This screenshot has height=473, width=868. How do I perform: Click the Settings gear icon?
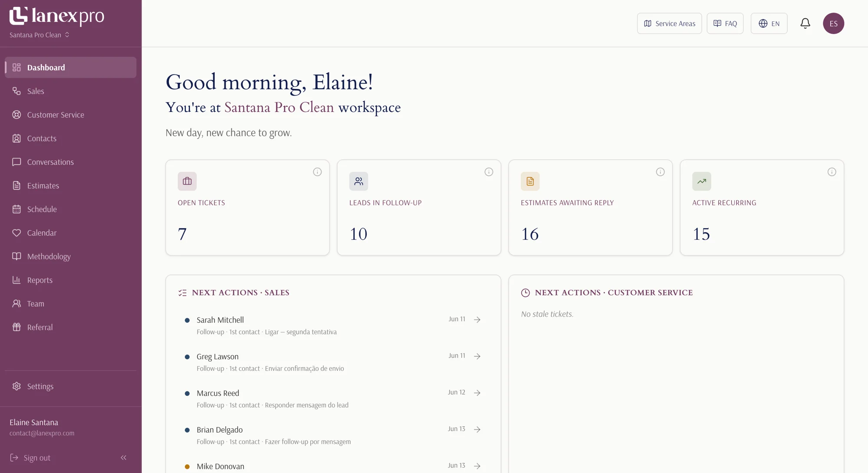pos(16,386)
